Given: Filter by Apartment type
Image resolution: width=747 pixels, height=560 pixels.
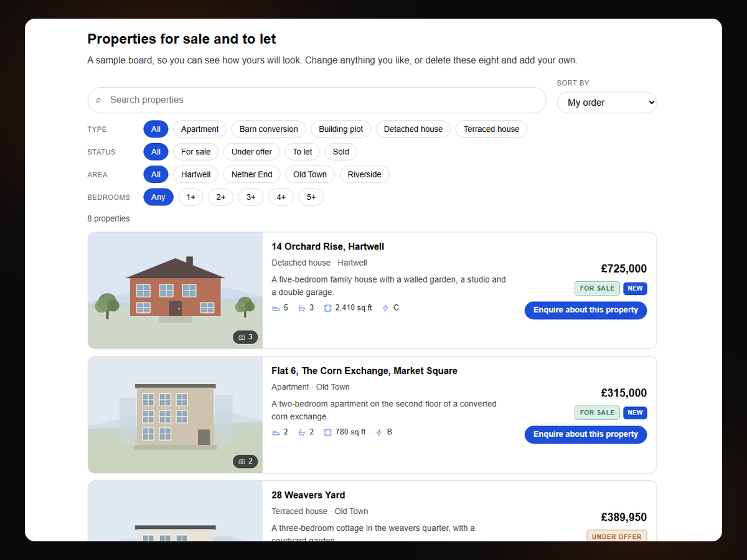Looking at the screenshot, I should click(x=200, y=129).
